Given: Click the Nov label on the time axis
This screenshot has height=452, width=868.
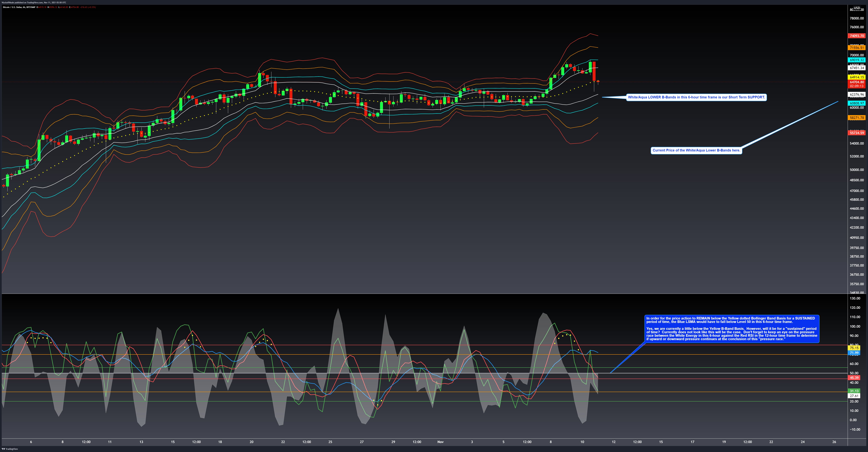Looking at the screenshot, I should coord(440,442).
